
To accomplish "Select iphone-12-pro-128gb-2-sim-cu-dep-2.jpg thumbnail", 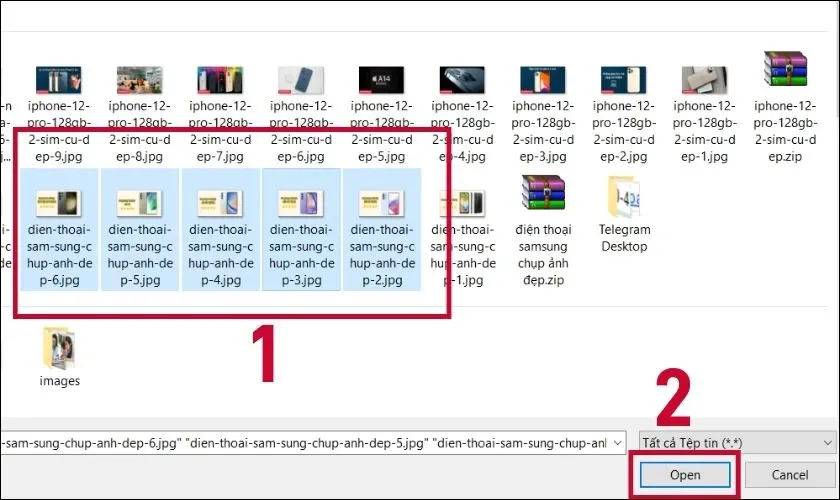I will [x=624, y=80].
